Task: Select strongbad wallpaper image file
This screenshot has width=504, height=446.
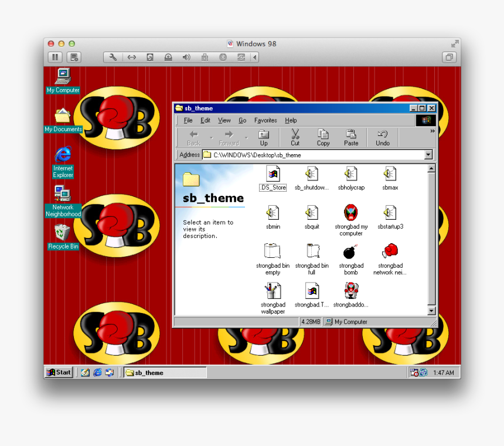Action: (273, 299)
